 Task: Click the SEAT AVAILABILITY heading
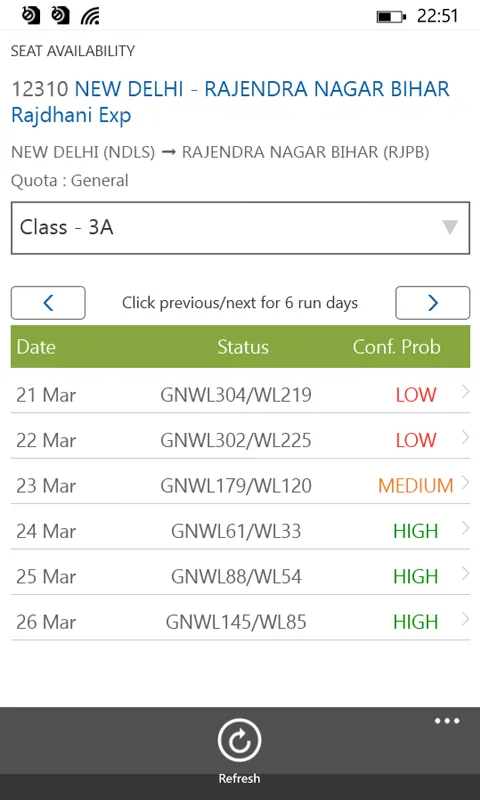73,51
